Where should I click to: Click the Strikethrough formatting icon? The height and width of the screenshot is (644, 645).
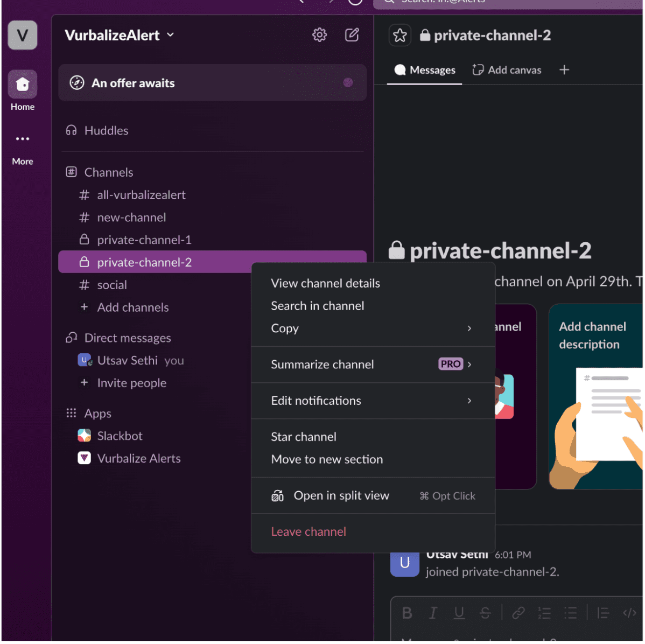[x=485, y=613]
